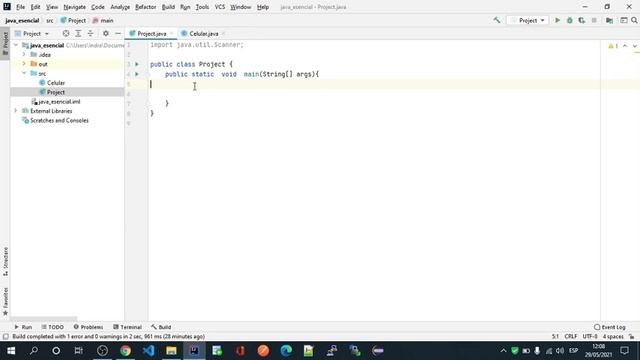Collapse the src folder
The width and height of the screenshot is (640, 360).
(x=24, y=73)
